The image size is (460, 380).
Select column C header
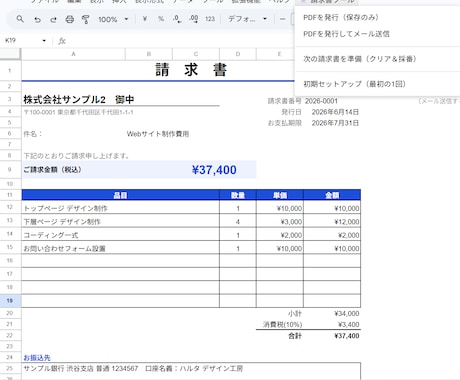coord(196,54)
